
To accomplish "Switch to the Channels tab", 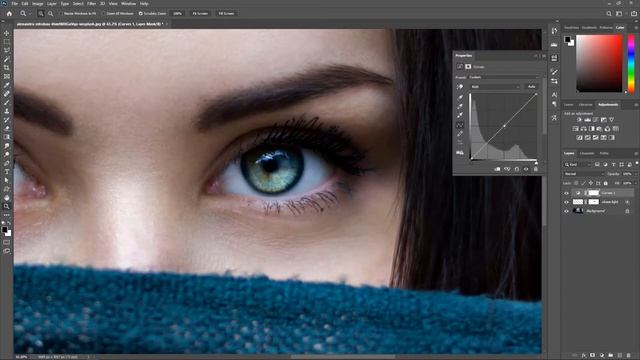I will pos(587,153).
